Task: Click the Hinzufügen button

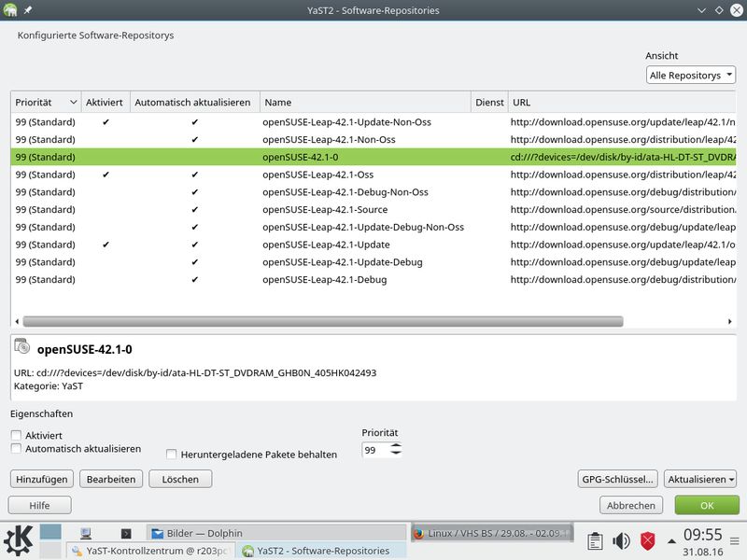Action: point(42,479)
